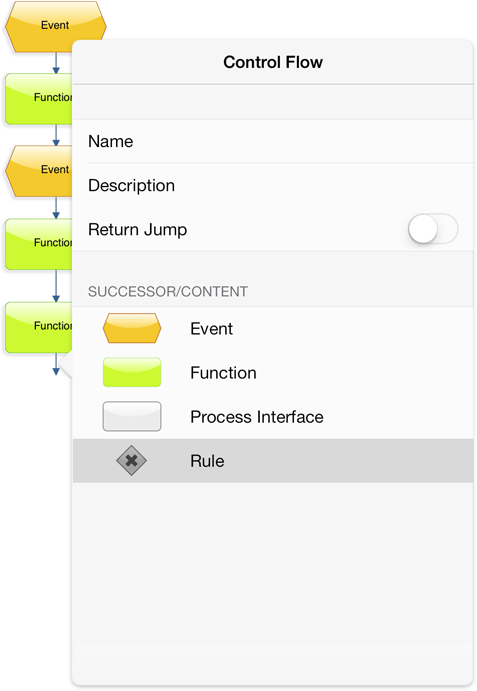Select the green Function shape icon in the Successor/Content list

132,372
